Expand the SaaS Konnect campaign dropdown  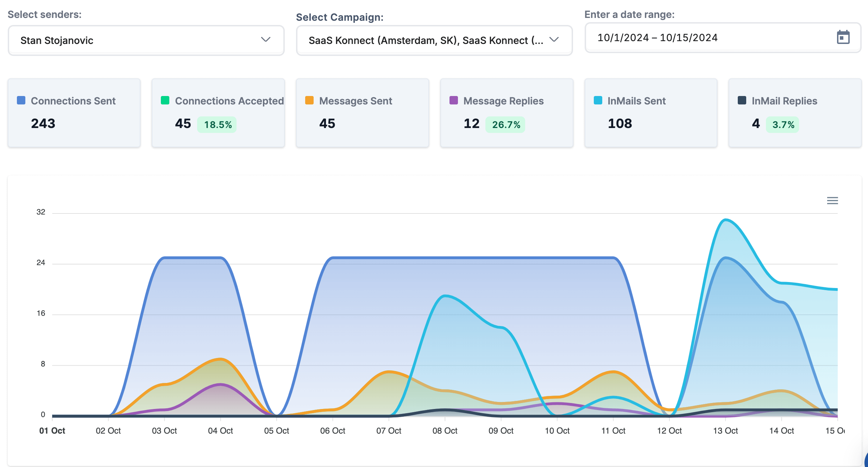point(434,40)
